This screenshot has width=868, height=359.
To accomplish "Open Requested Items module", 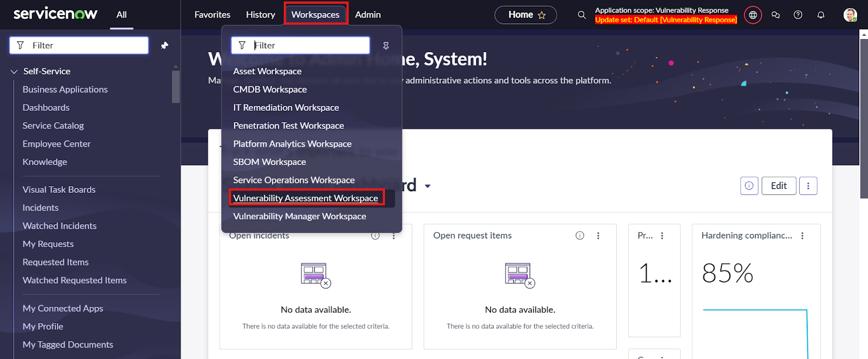I will [x=56, y=262].
